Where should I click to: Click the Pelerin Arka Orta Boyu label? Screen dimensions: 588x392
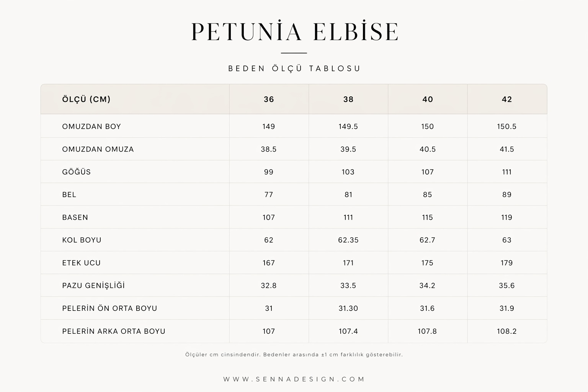[114, 331]
